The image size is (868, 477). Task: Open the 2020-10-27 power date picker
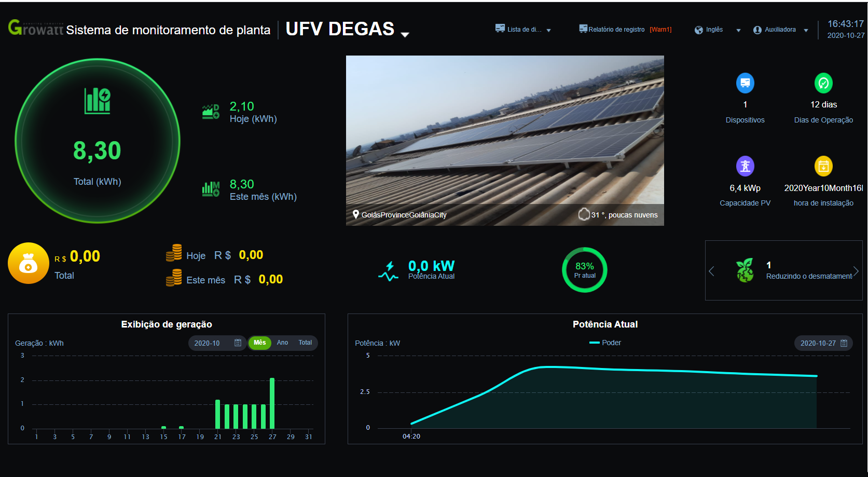823,343
